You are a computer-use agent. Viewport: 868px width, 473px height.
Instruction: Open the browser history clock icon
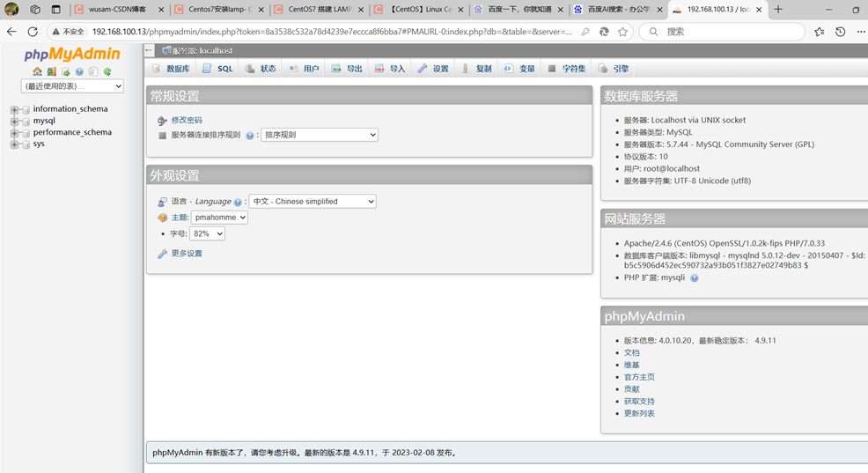(x=841, y=32)
